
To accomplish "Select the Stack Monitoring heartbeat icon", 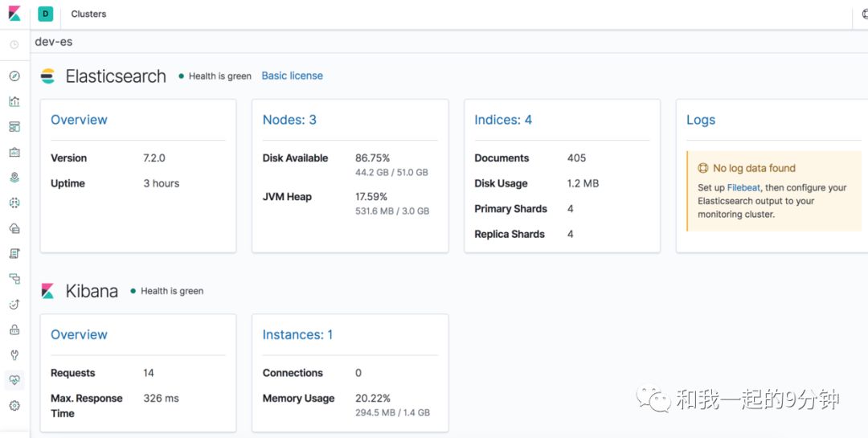I will pos(14,380).
